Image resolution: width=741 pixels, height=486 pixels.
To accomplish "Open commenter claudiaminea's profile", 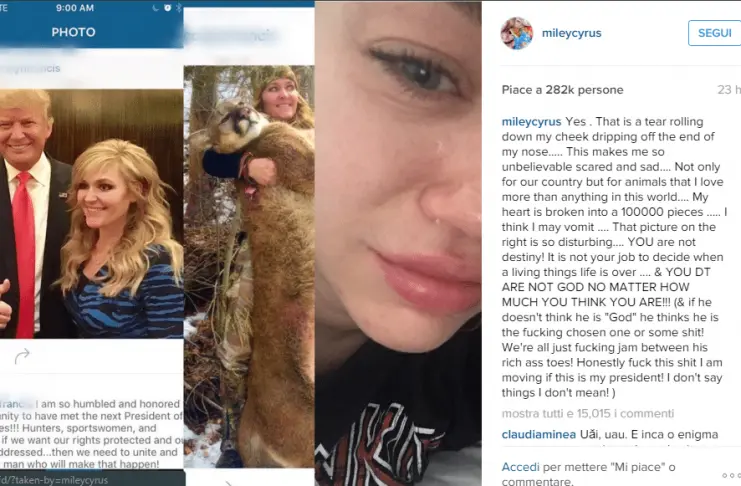I will (539, 434).
